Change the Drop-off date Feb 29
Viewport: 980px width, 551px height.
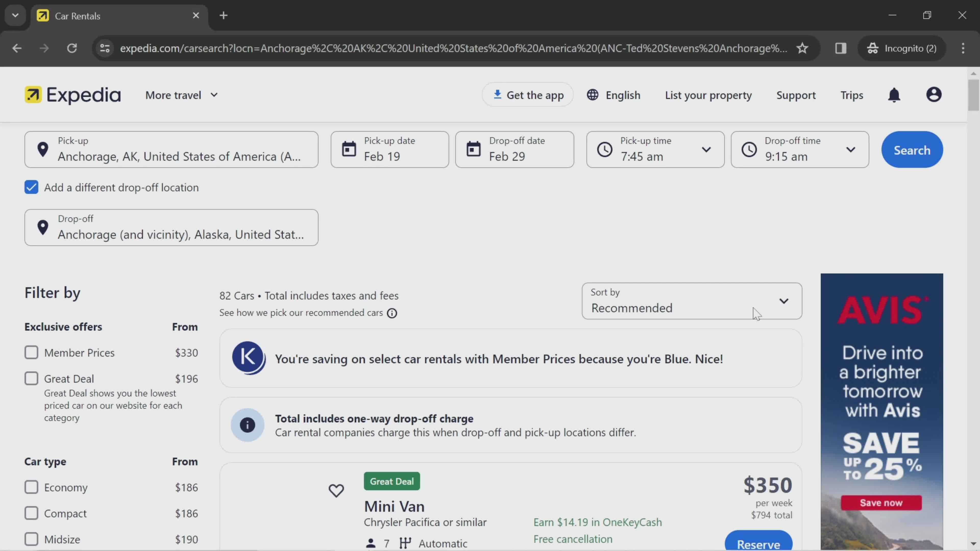pos(514,149)
